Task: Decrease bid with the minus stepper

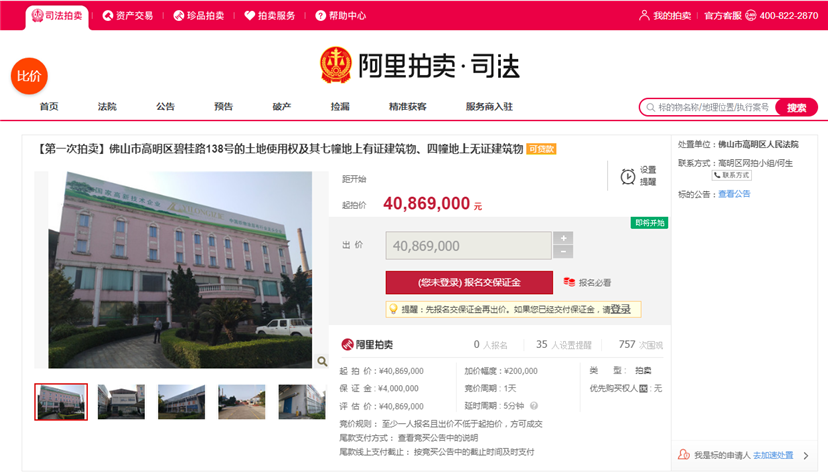Action: (563, 252)
